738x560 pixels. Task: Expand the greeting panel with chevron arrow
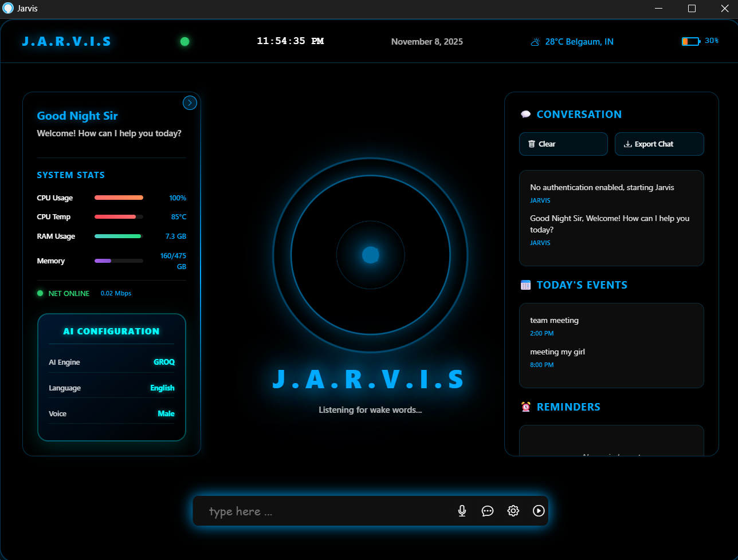coord(190,102)
